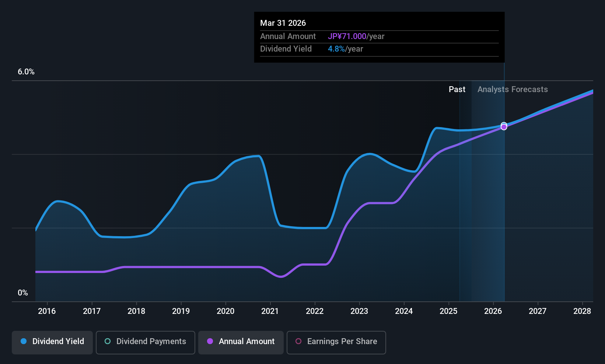Select the 2020 x-axis year label
The height and width of the screenshot is (364, 605).
click(225, 311)
